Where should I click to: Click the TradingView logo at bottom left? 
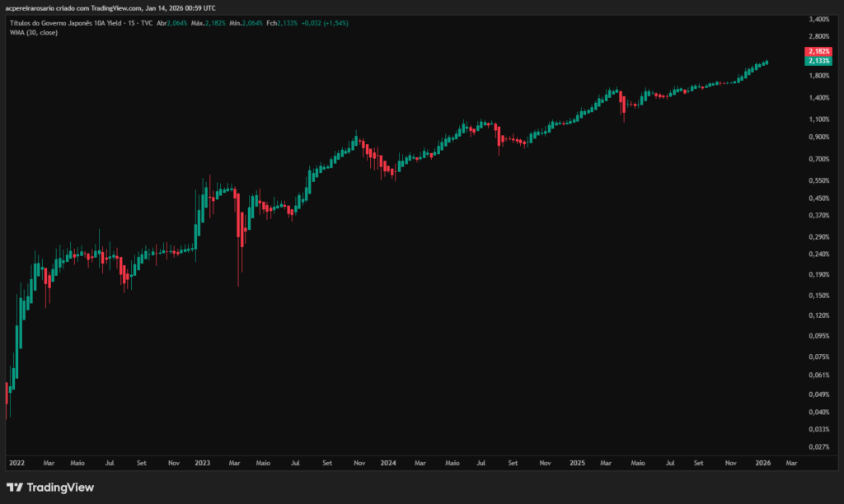14,488
